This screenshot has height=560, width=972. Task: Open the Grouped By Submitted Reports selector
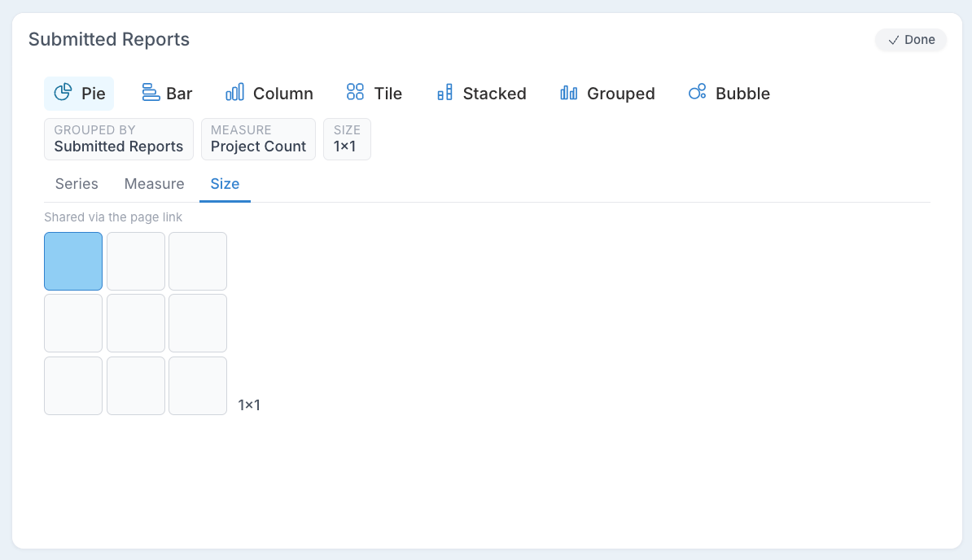(118, 139)
